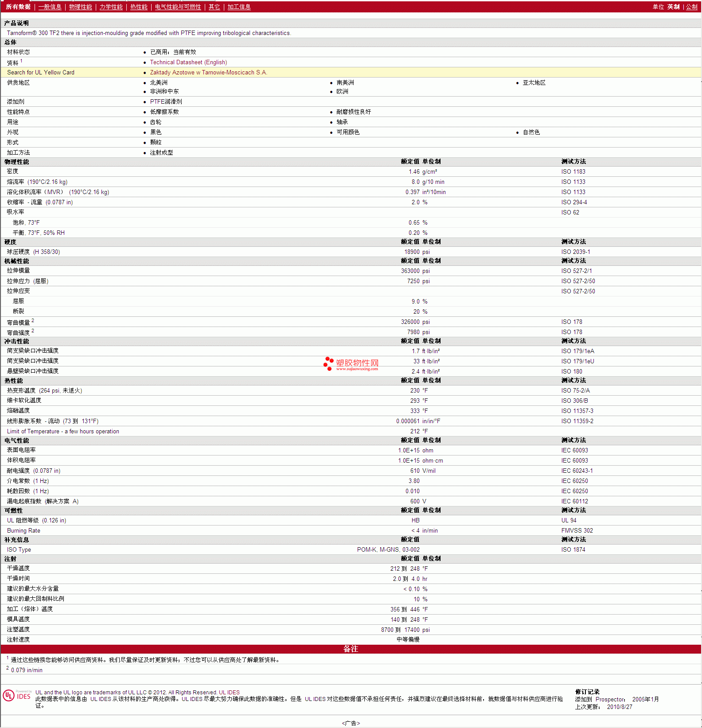The image size is (702, 728).
Task: Select ISO 11359-2 test method
Action: click(577, 421)
